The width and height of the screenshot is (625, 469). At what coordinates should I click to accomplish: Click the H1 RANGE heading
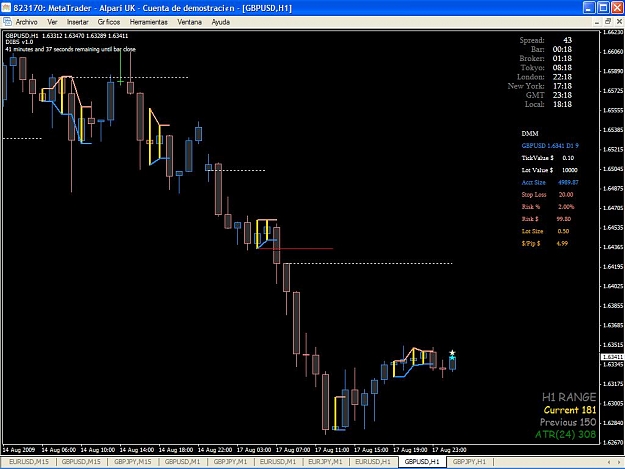point(569,397)
